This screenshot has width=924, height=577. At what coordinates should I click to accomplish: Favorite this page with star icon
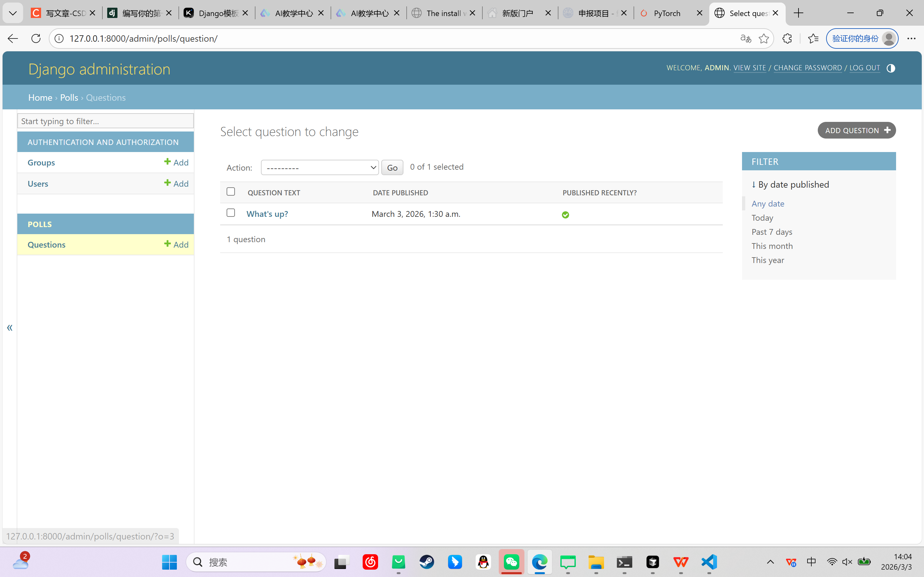[764, 38]
